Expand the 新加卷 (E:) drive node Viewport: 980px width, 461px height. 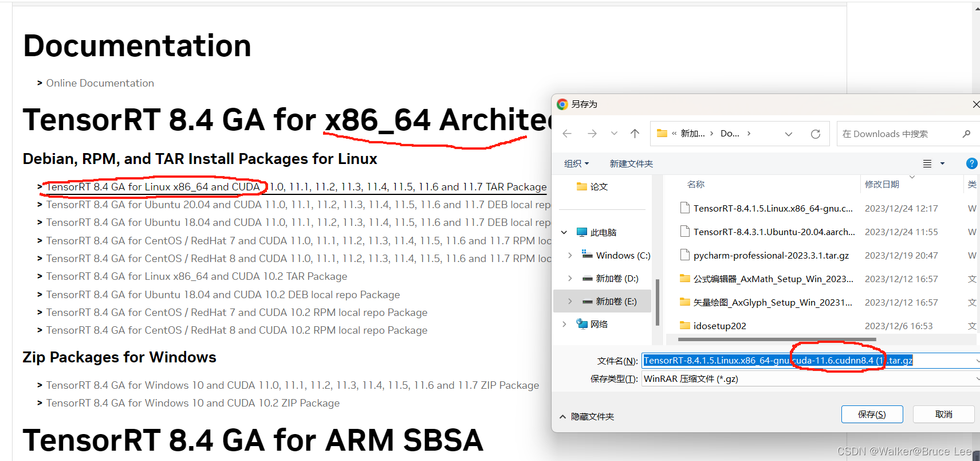570,301
